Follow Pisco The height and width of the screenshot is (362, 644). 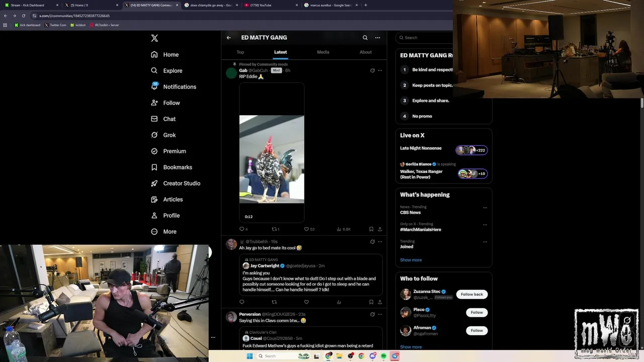(x=476, y=312)
